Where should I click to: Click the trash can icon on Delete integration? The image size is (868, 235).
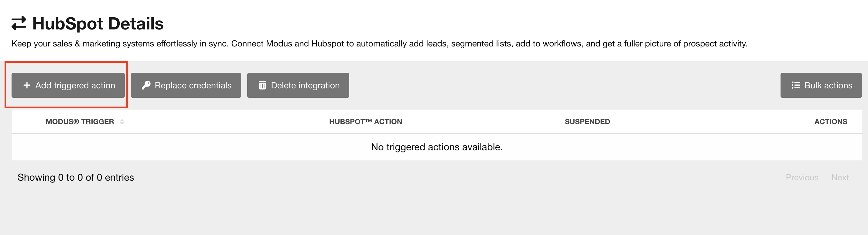pos(262,85)
